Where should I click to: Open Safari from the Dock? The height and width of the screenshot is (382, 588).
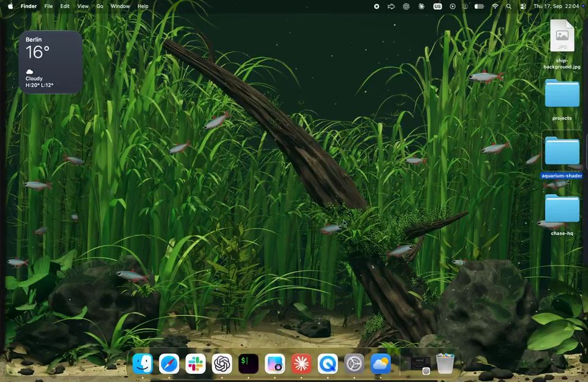pyautogui.click(x=169, y=364)
